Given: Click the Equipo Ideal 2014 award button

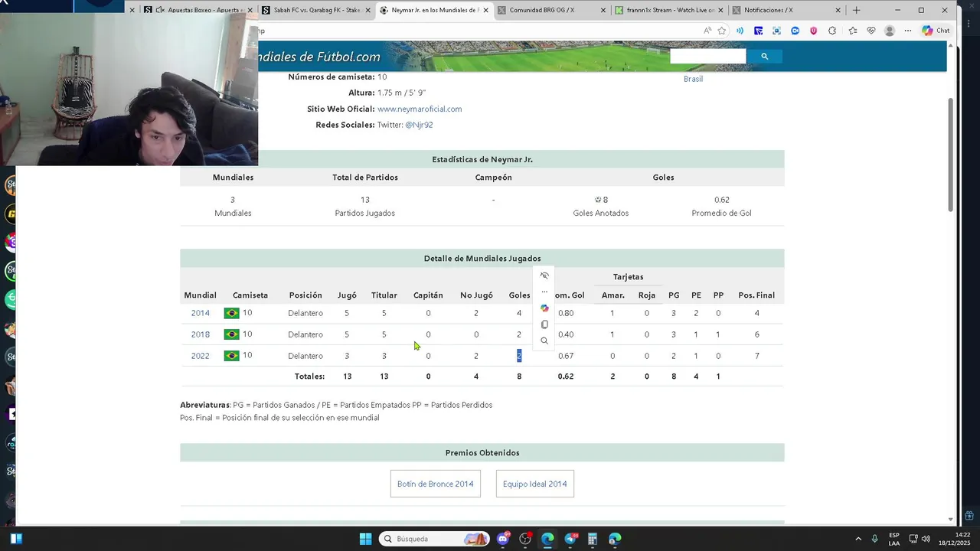Looking at the screenshot, I should [535, 484].
